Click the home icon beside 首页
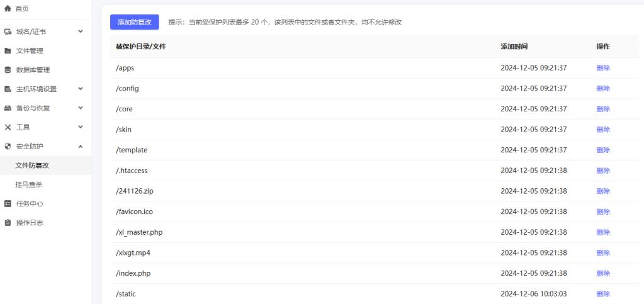Image resolution: width=644 pixels, height=304 pixels. [8, 9]
